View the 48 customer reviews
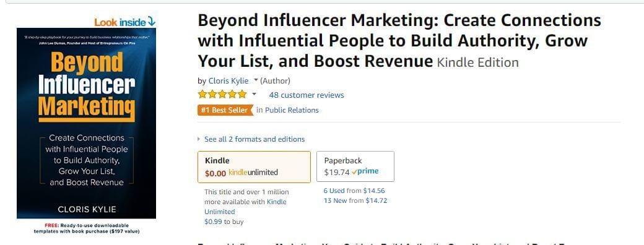This screenshot has width=644, height=245. point(307,95)
